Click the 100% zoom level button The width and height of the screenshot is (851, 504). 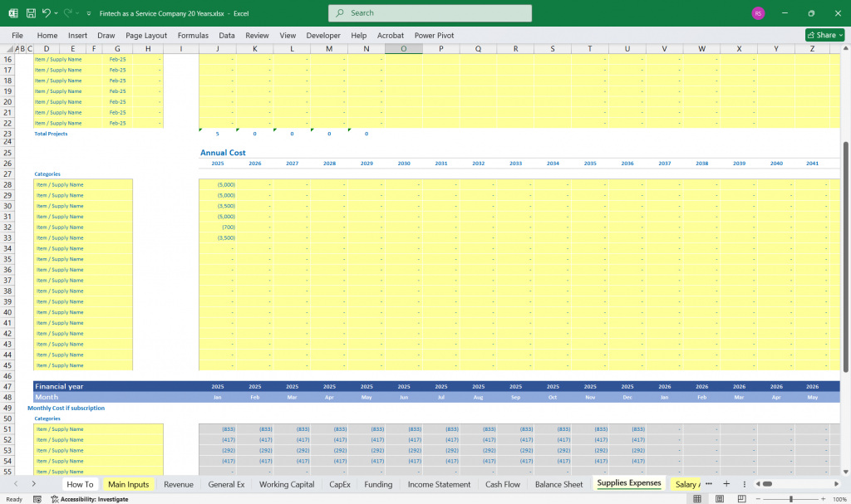(x=836, y=497)
